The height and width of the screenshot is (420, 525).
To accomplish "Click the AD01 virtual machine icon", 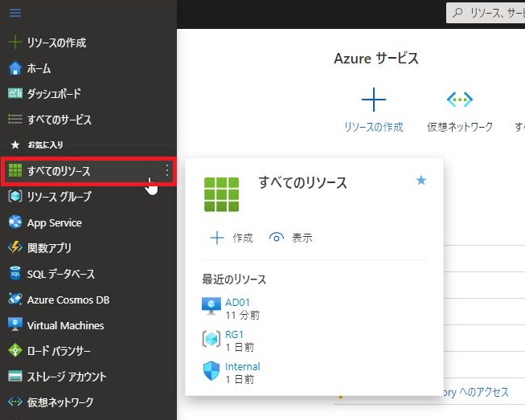I will tap(211, 306).
